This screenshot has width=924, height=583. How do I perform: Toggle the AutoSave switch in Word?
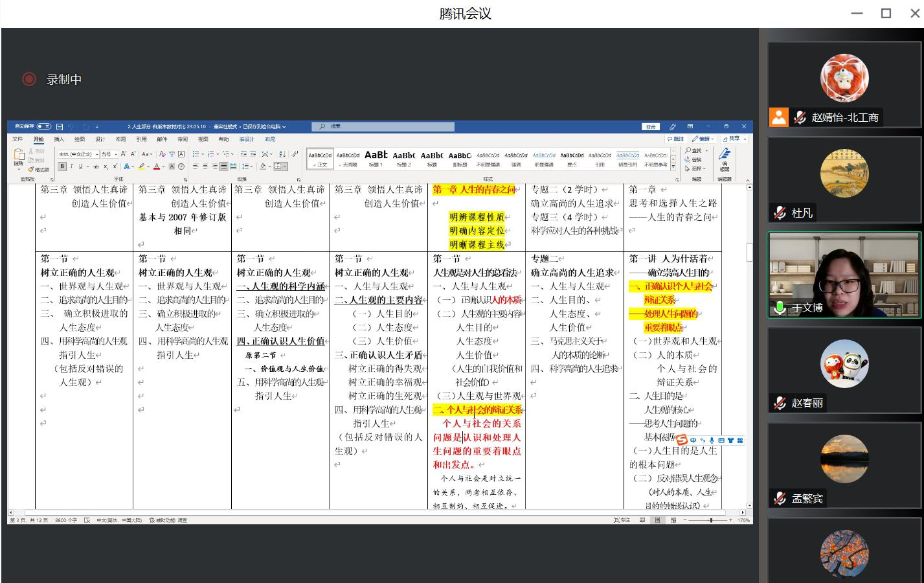pos(44,126)
